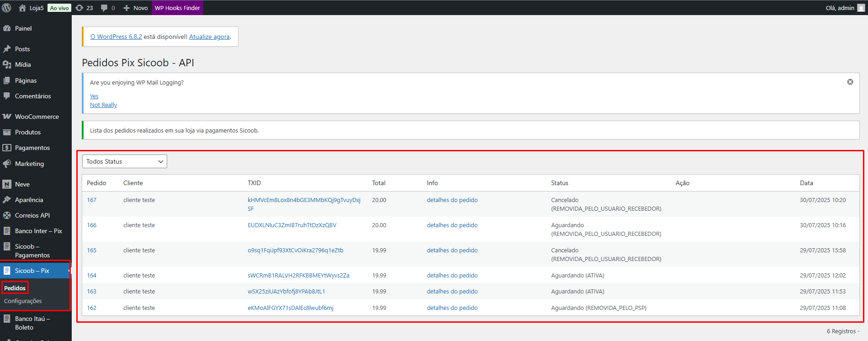This screenshot has width=868, height=341.
Task: Open the WooCommerce sidebar menu
Action: point(37,117)
